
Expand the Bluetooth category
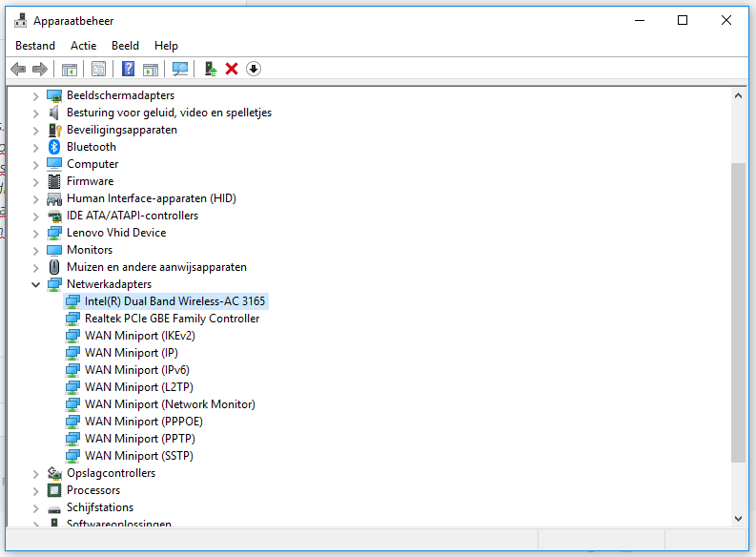(x=36, y=147)
